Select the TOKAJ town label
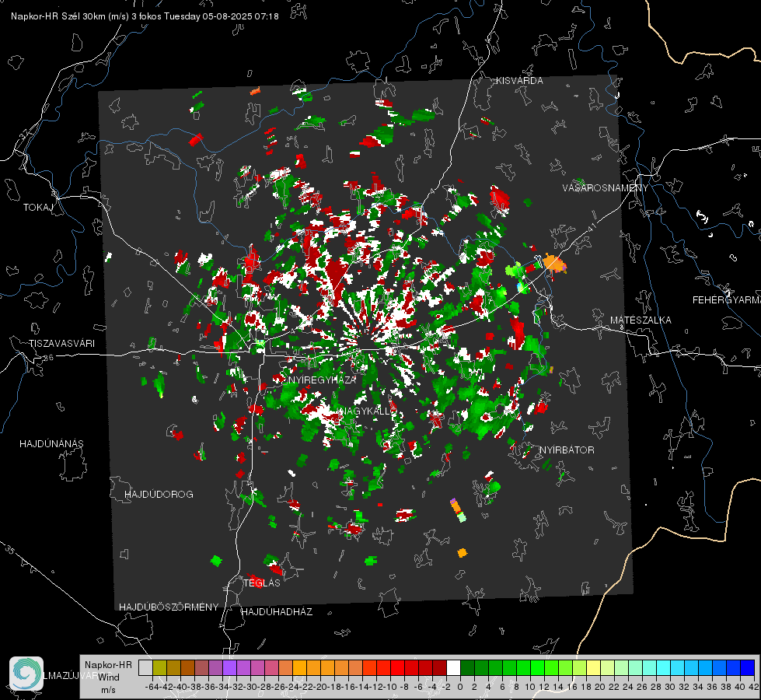This screenshot has width=761, height=700. pyautogui.click(x=37, y=208)
